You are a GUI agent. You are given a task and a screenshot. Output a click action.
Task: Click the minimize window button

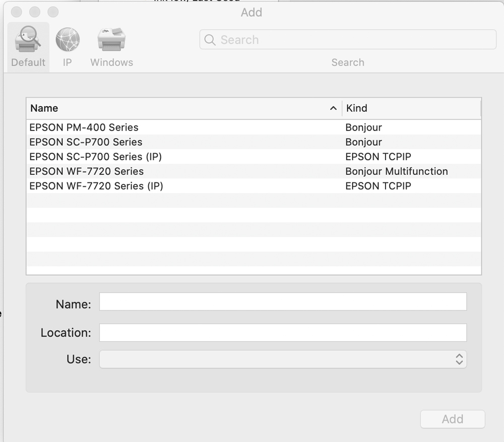(x=35, y=12)
